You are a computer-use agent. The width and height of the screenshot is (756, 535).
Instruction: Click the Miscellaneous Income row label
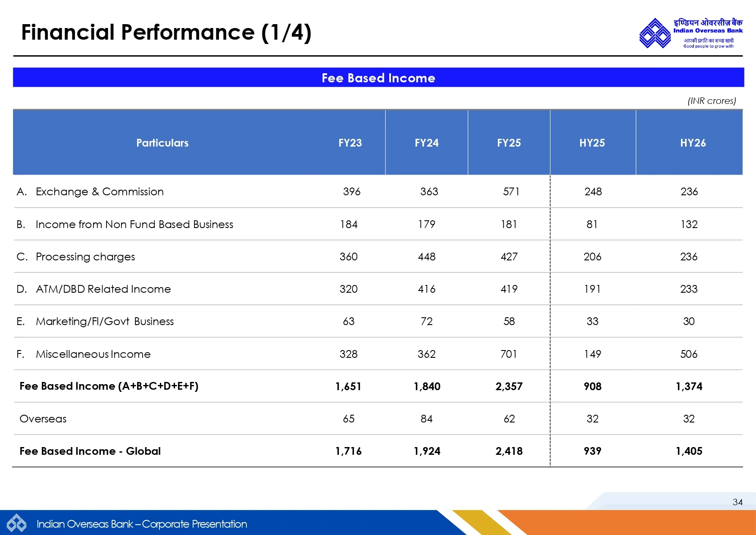(x=93, y=354)
